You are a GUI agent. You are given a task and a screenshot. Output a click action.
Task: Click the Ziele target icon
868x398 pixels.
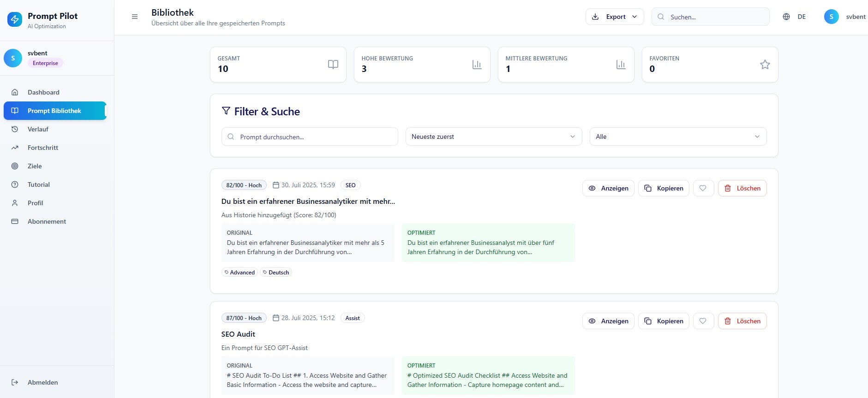(15, 166)
